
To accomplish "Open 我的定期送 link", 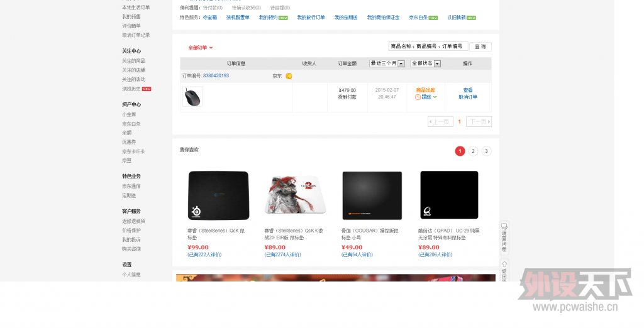I will pos(346,18).
